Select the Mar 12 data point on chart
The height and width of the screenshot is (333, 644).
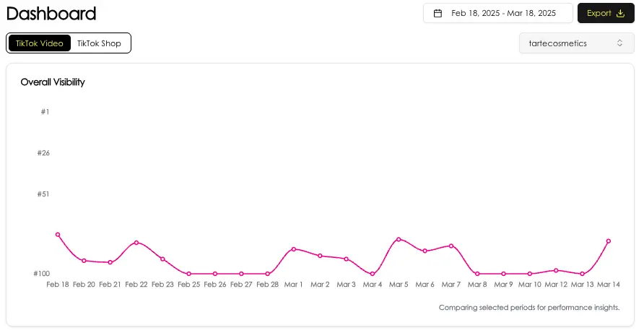(x=556, y=270)
